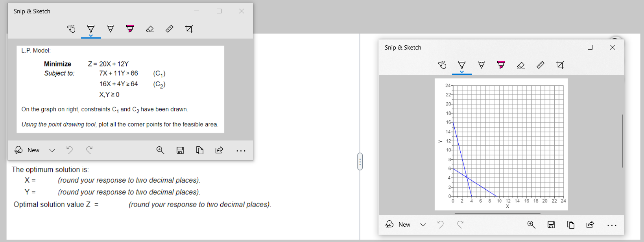
Task: Maximize the left Snip & Sketch window
Action: [219, 11]
